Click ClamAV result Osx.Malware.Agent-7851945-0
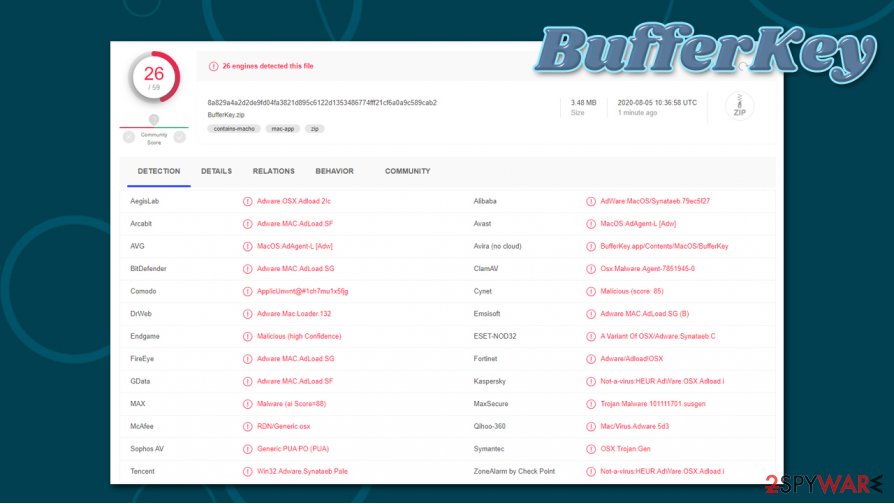The width and height of the screenshot is (894, 504). [x=647, y=269]
